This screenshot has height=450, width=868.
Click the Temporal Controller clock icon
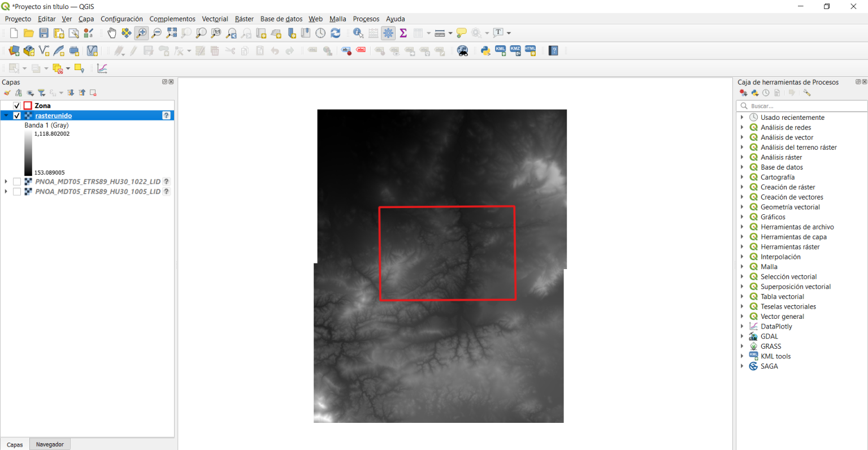[320, 33]
